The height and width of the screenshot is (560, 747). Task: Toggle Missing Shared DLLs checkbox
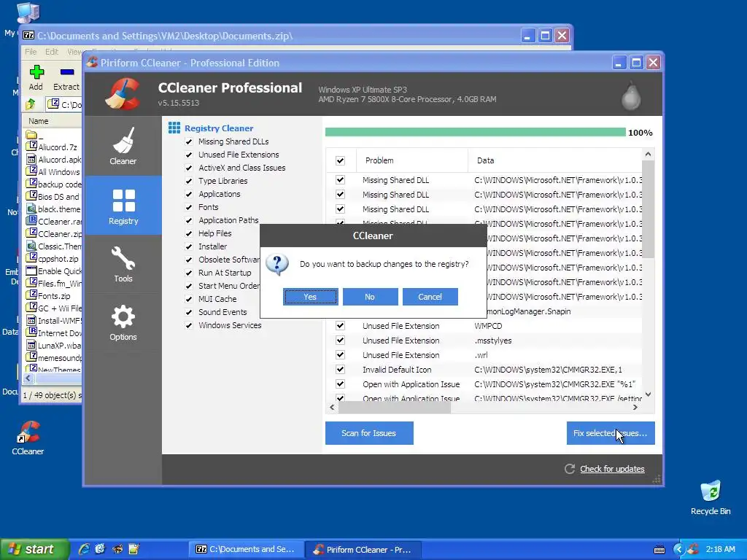[189, 141]
